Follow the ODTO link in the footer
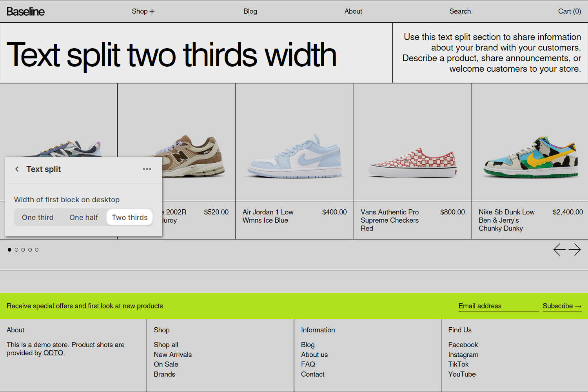The width and height of the screenshot is (588, 392). click(53, 353)
